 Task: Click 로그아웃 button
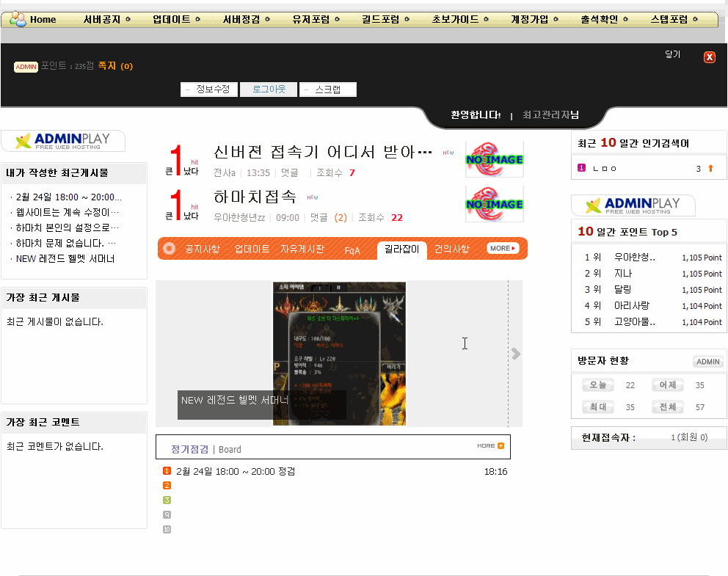269,89
